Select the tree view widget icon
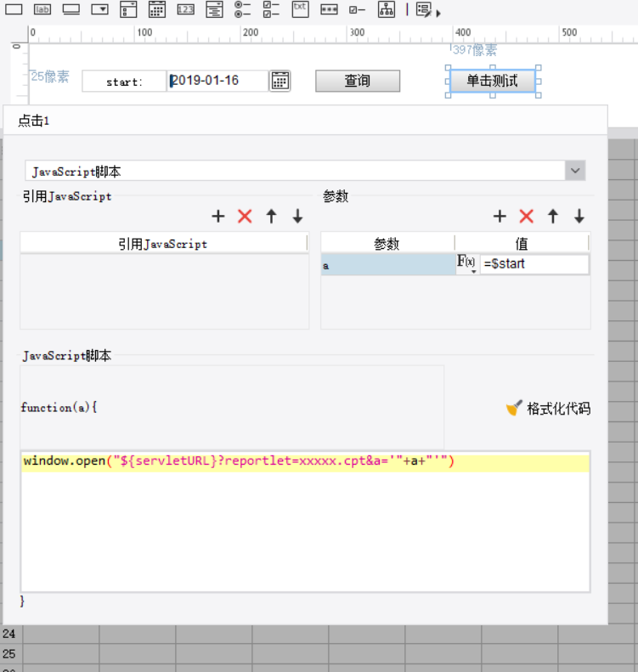Image resolution: width=638 pixels, height=672 pixels. (387, 9)
